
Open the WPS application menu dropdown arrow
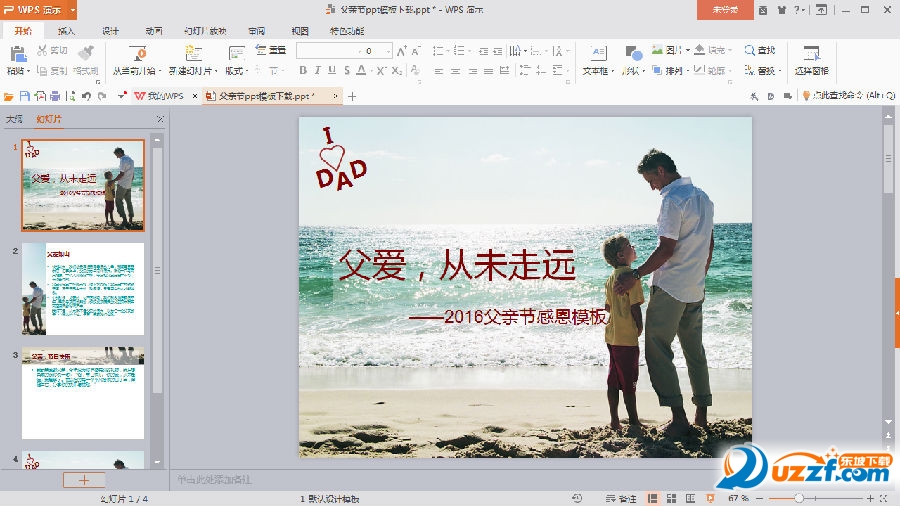[73, 9]
